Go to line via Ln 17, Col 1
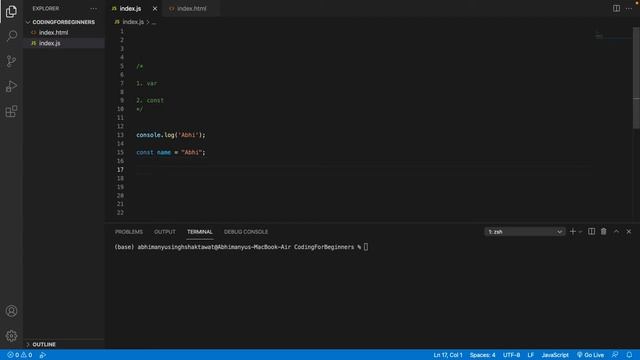Screen dimensions: 640x360 [448, 355]
